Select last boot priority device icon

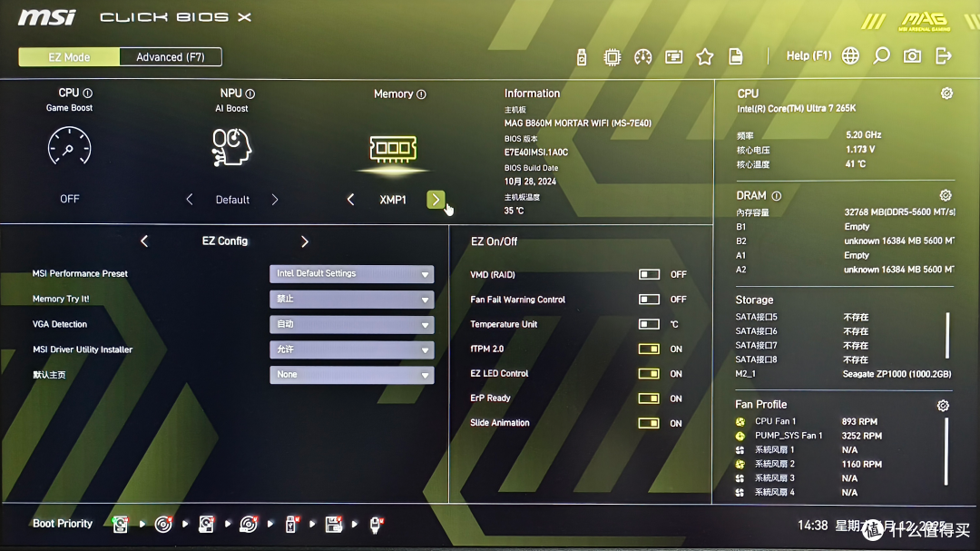coord(376,524)
